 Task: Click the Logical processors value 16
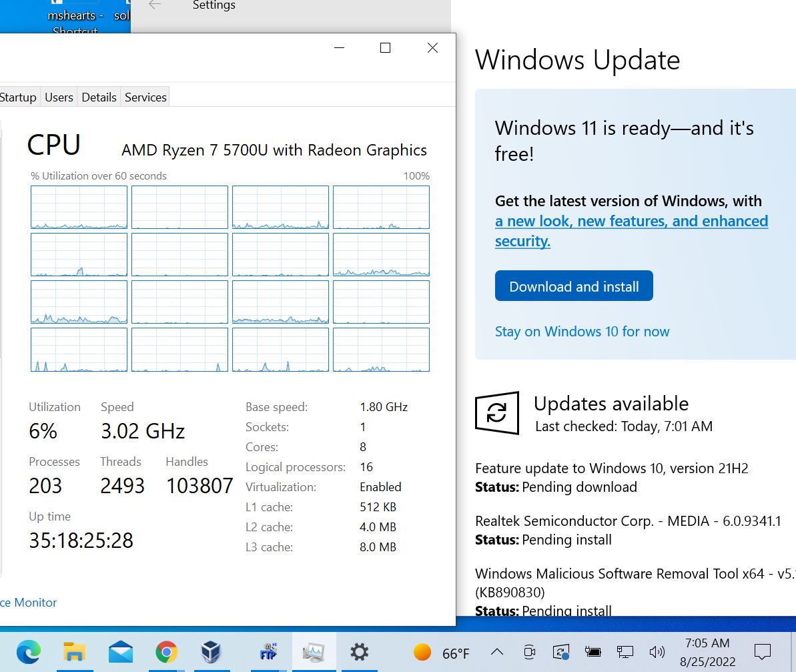tap(366, 467)
